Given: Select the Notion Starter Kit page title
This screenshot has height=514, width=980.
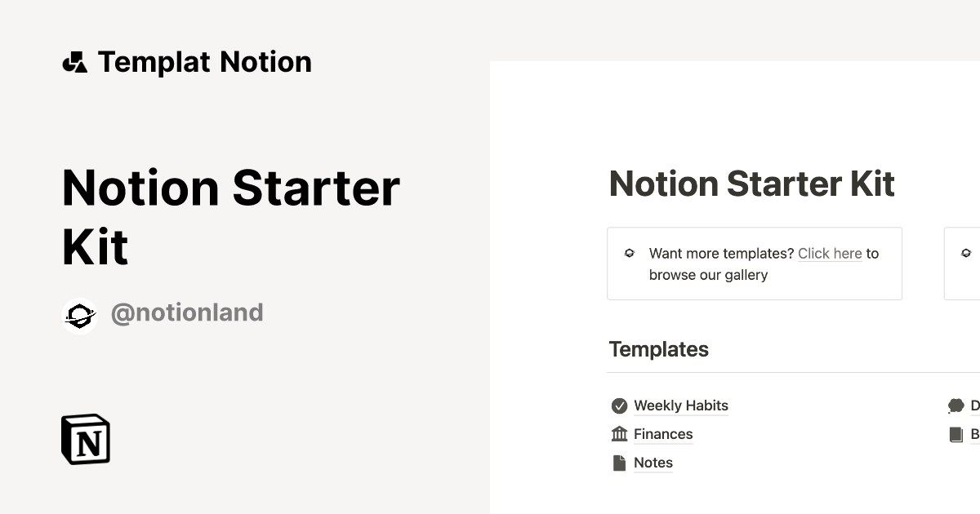Looking at the screenshot, I should pos(751,184).
